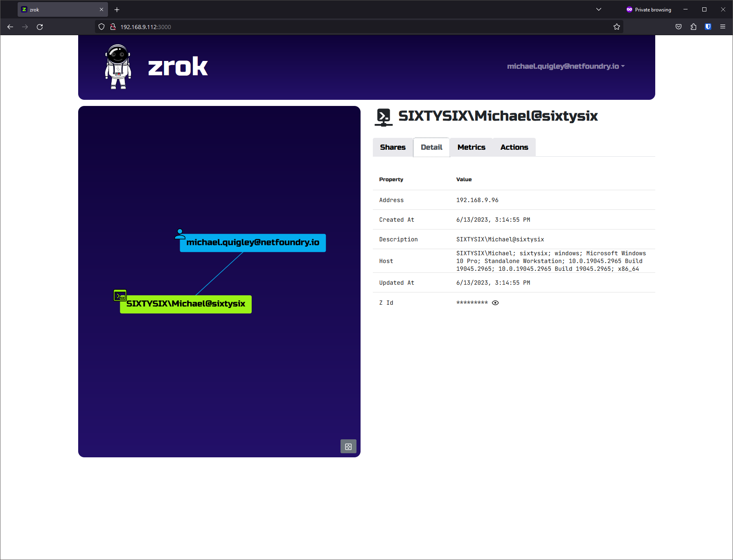733x560 pixels.
Task: Click the zrok astronaut logo
Action: pyautogui.click(x=118, y=67)
